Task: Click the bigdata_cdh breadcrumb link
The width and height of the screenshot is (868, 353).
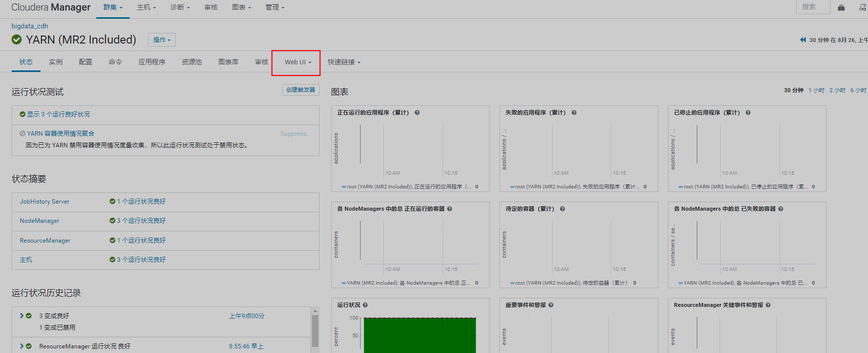Action: 30,26
